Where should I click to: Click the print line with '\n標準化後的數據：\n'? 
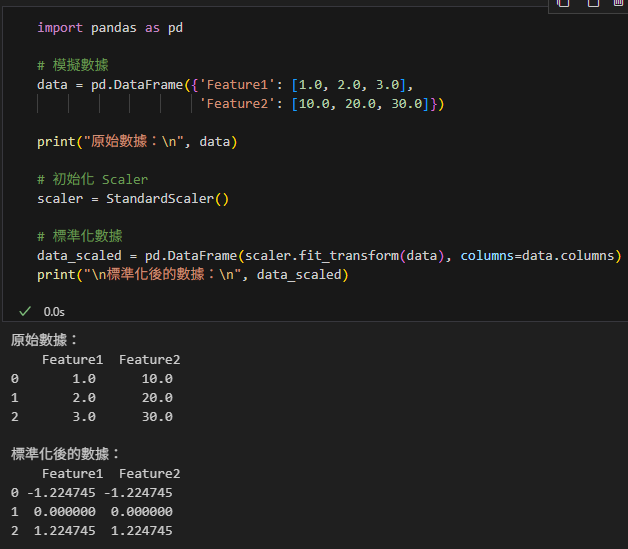click(x=193, y=274)
